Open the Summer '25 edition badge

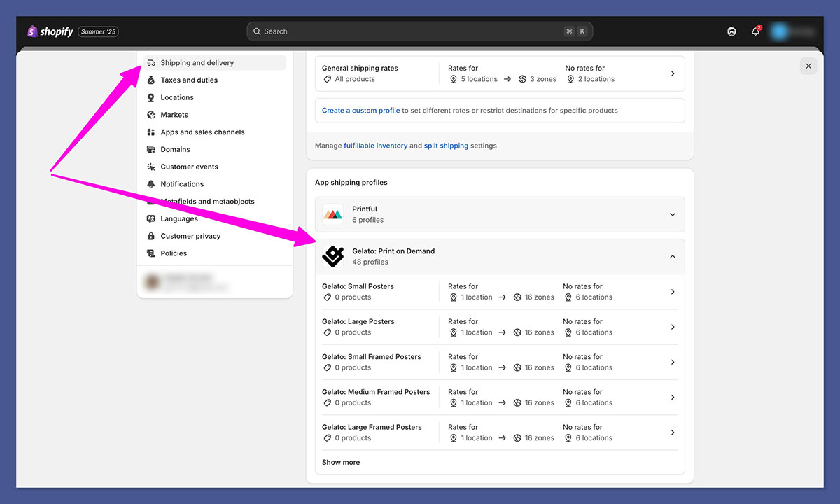tap(98, 31)
